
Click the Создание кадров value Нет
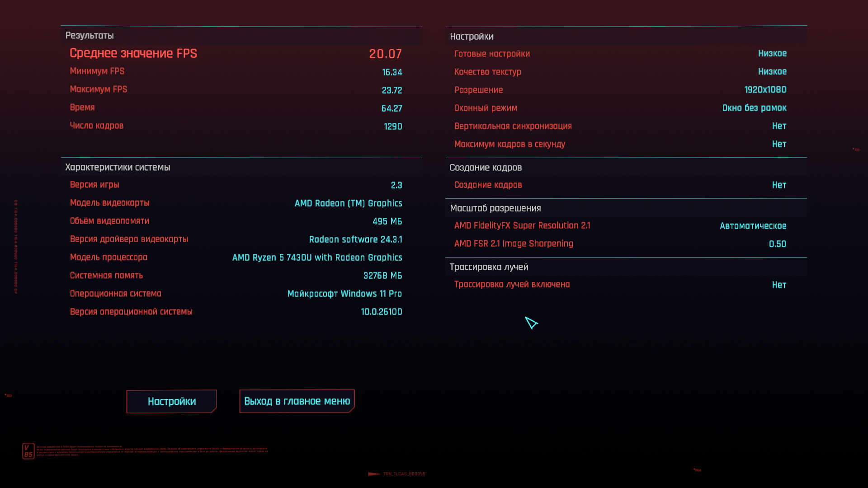click(x=778, y=185)
